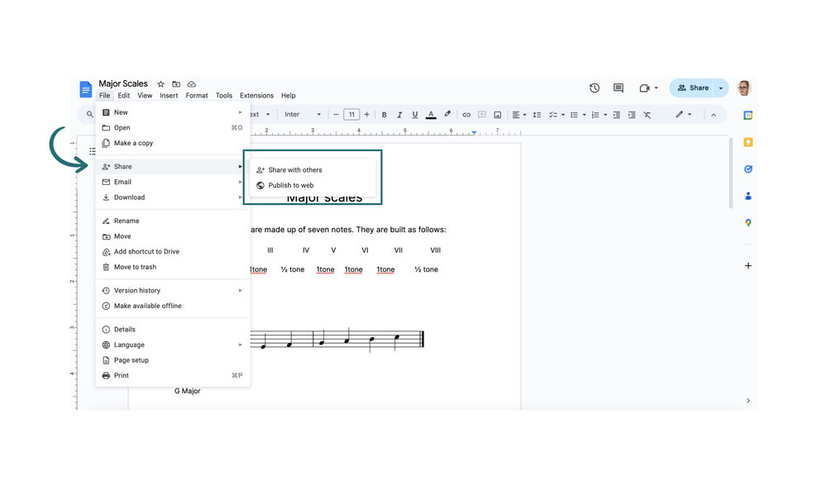Open the comments panel icon

click(x=619, y=88)
